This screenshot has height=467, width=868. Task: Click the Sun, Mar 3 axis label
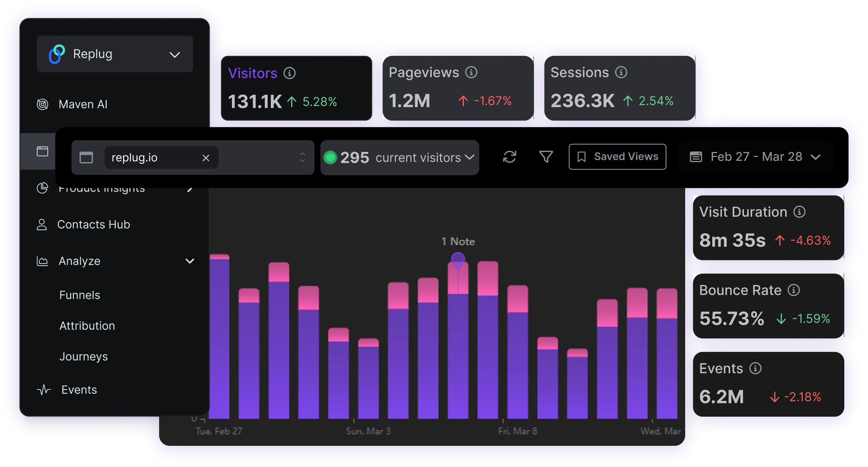(x=368, y=431)
